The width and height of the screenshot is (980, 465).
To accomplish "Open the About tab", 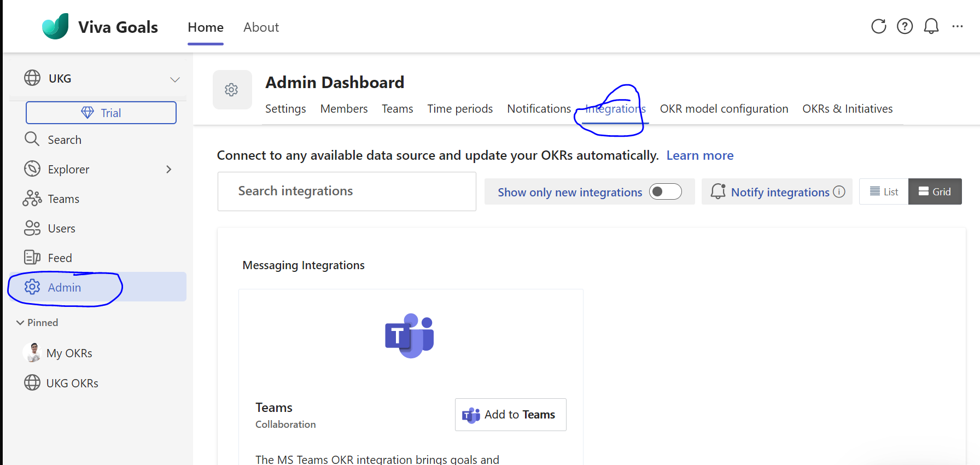I will pyautogui.click(x=261, y=27).
